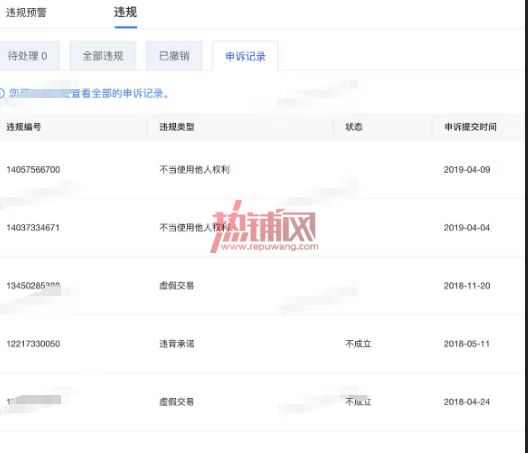This screenshot has width=528, height=453.
Task: Switch to the 违规 top tab
Action: coord(125,12)
